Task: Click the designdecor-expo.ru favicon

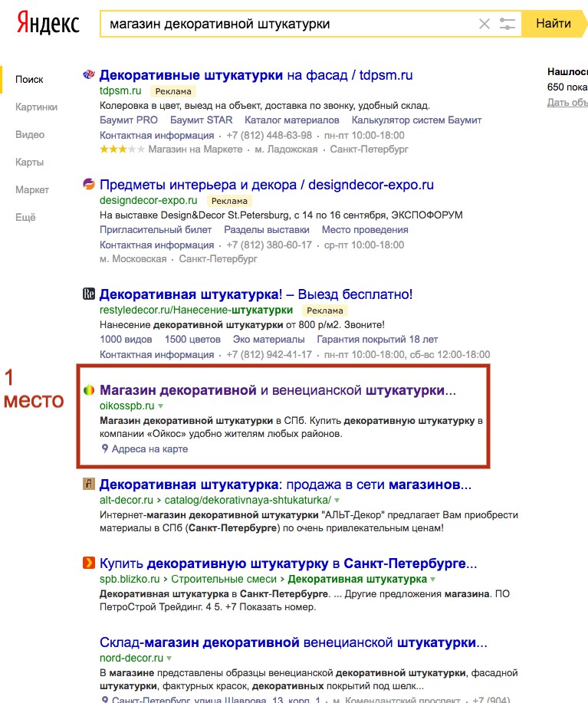Action: pyautogui.click(x=88, y=184)
